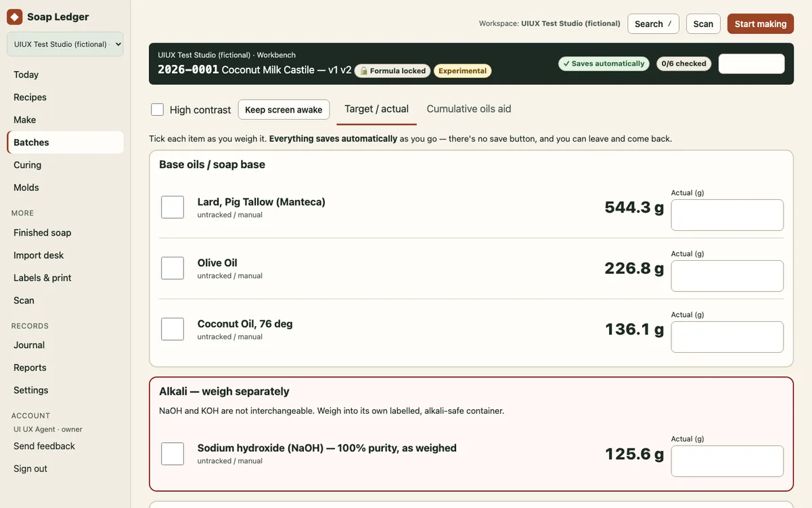Open the Journal records page
This screenshot has width=812, height=508.
[65, 345]
